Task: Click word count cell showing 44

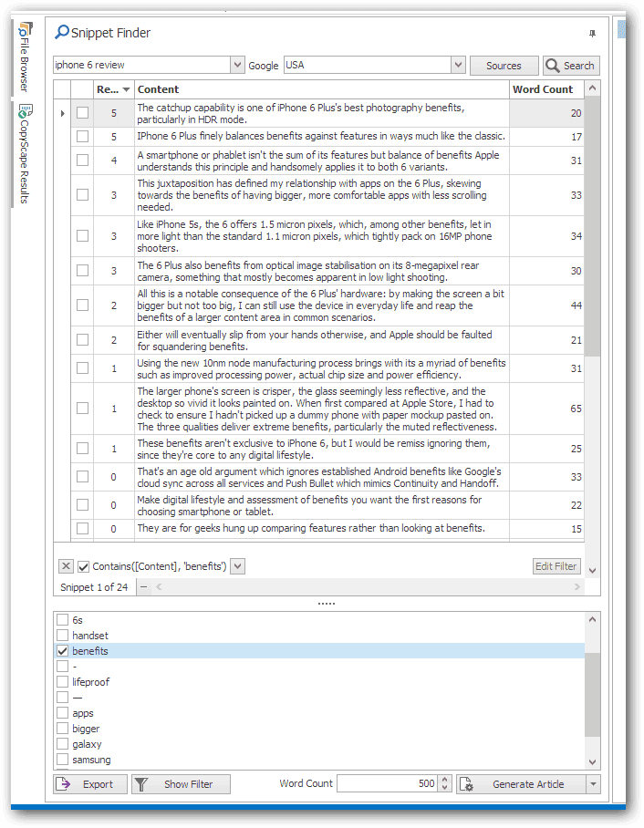Action: pyautogui.click(x=546, y=305)
